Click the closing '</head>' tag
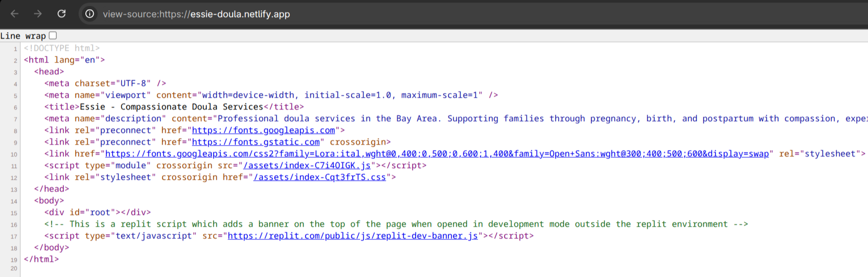 [x=52, y=189]
